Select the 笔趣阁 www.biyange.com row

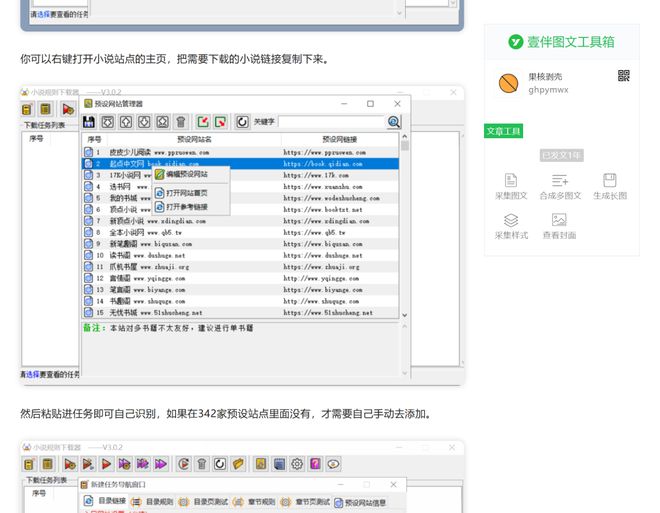(240, 290)
